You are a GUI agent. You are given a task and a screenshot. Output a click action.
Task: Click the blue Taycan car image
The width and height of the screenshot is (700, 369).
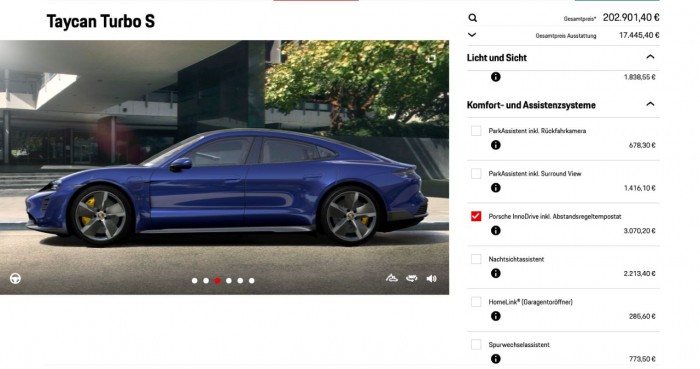(226, 187)
